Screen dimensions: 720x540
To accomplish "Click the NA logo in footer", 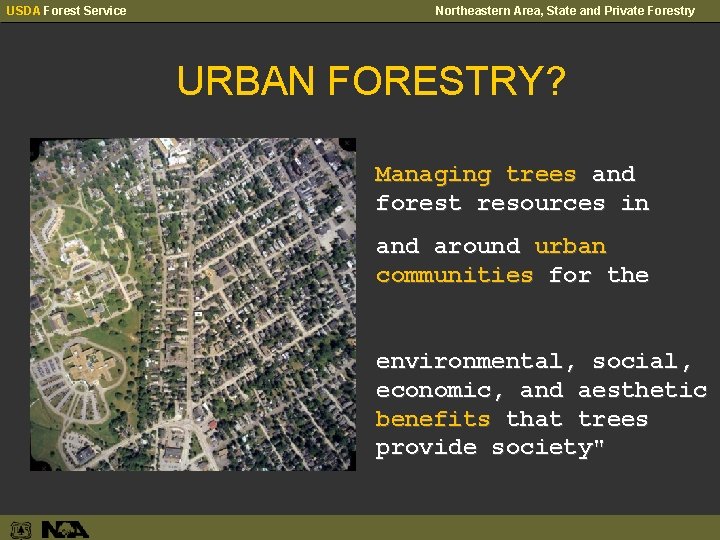I will (x=65, y=529).
